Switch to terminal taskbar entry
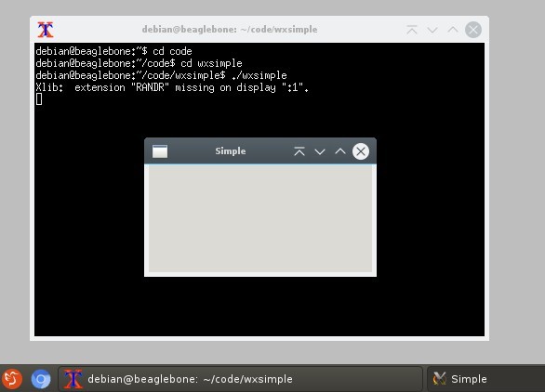Image resolution: width=545 pixels, height=392 pixels. coord(240,379)
